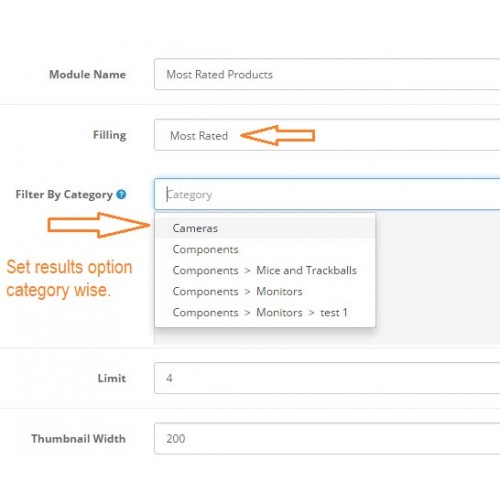Click the gray selected-categories box area
Image resolution: width=500 pixels, height=500 pixels.
[x=437, y=278]
